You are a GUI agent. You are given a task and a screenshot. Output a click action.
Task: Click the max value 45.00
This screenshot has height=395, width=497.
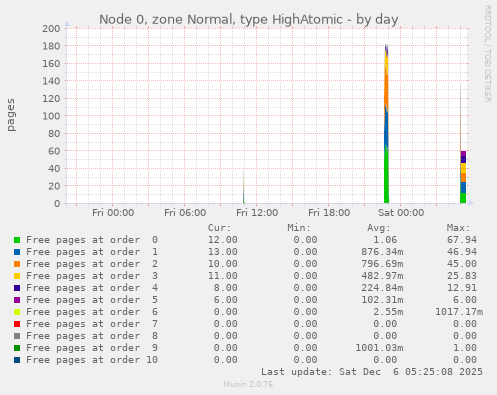(x=462, y=264)
